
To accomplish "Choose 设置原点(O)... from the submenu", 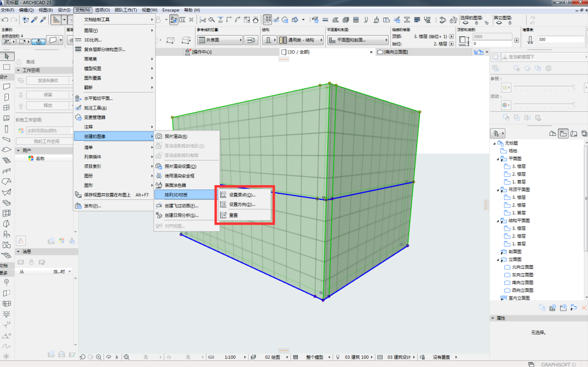I will click(245, 195).
